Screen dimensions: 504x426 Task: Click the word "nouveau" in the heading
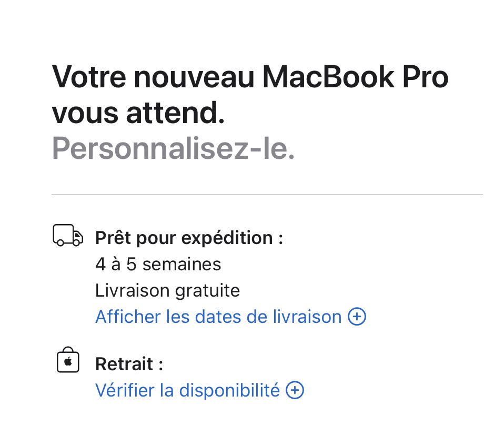tap(194, 77)
